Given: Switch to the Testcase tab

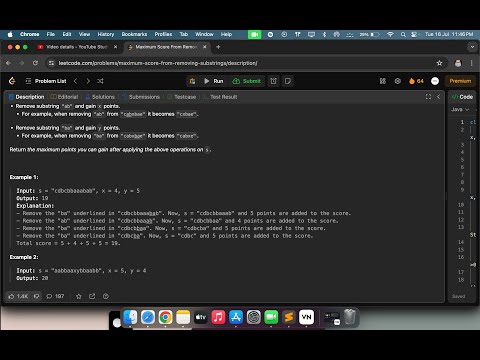Looking at the screenshot, I should coord(182,97).
